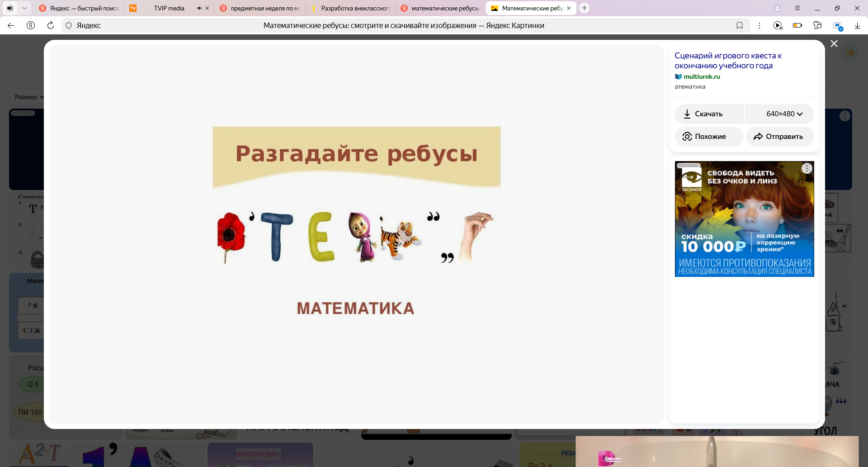Viewport: 868px width, 467px height.
Task: Click the battery power-saving icon in the toolbar
Action: click(x=797, y=25)
